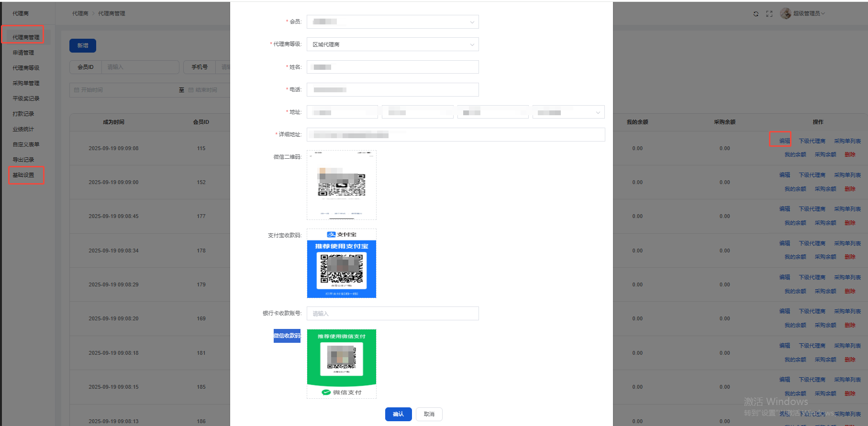Image resolution: width=868 pixels, height=426 pixels.
Task: Select 申请管理 in the sidebar menu
Action: point(23,53)
